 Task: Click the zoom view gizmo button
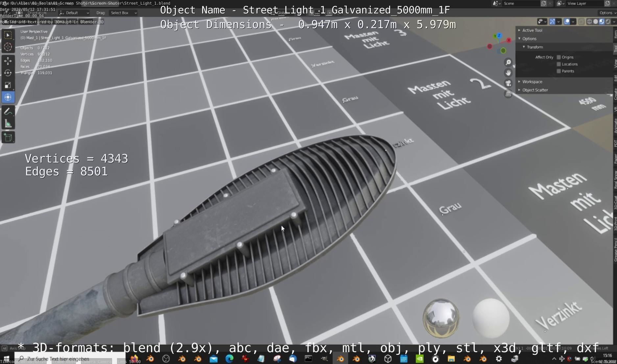(x=508, y=62)
